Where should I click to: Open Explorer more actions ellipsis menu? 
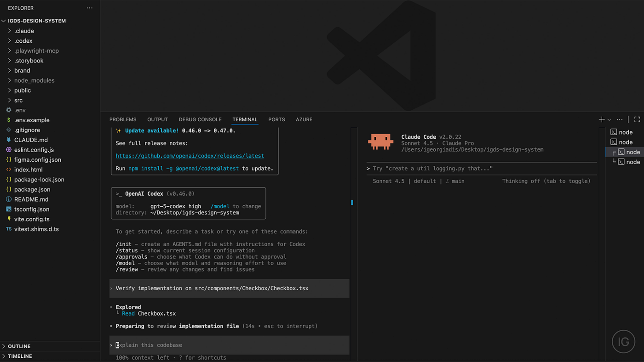coord(89,8)
